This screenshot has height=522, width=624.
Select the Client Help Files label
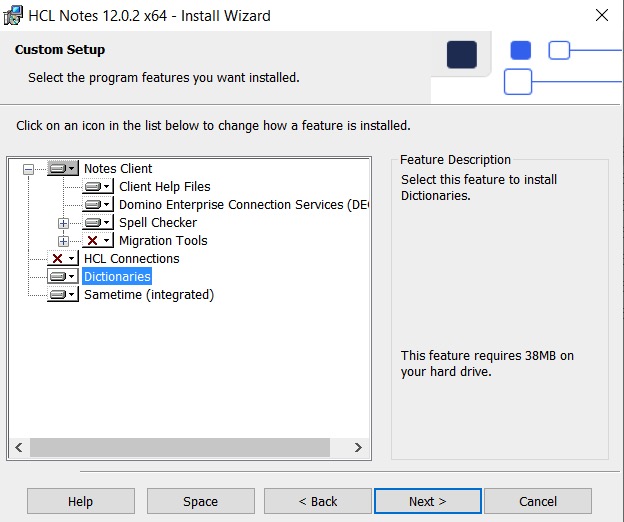[164, 187]
